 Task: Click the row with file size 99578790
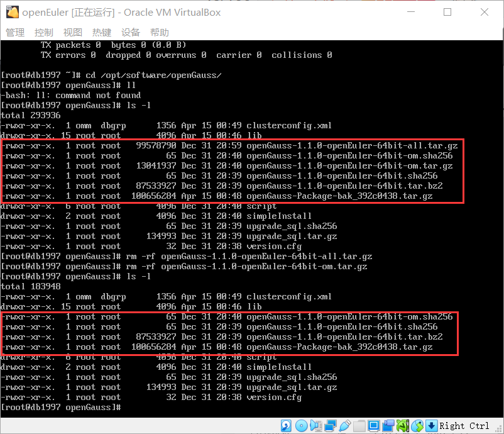(x=229, y=146)
